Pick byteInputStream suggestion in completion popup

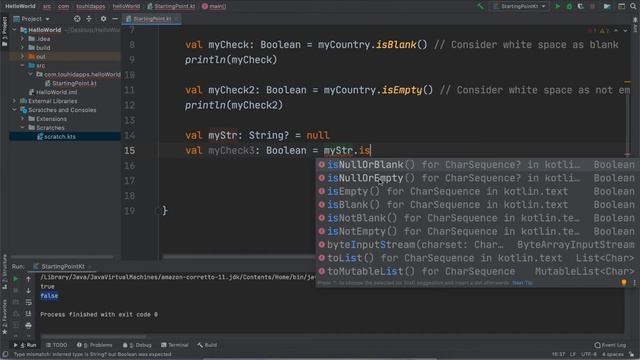(x=477, y=245)
